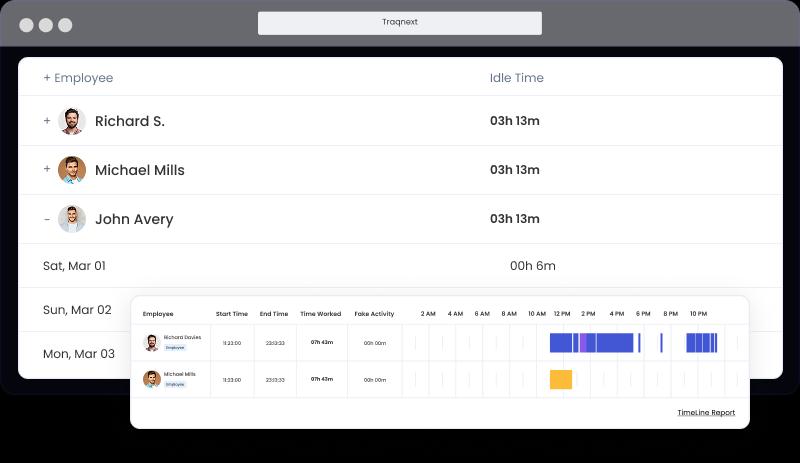Select the Sat, Mar 01 row
This screenshot has height=463, width=800.
(74, 266)
